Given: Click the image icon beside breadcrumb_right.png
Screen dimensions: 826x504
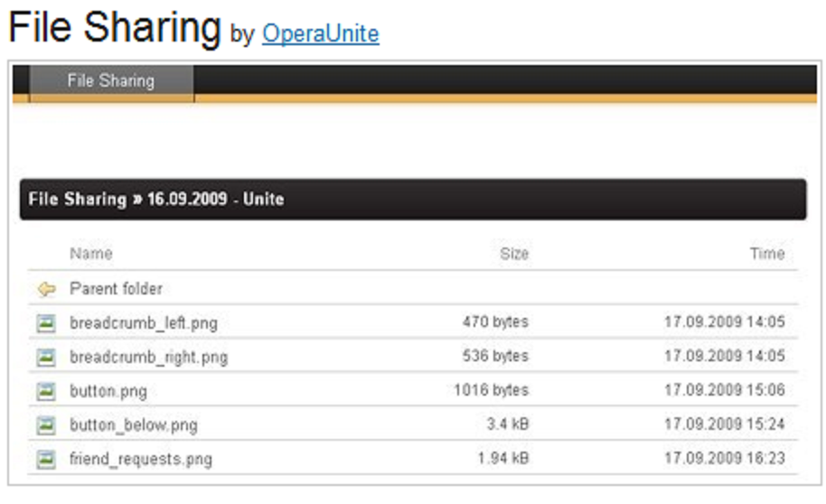Looking at the screenshot, I should coord(46,357).
